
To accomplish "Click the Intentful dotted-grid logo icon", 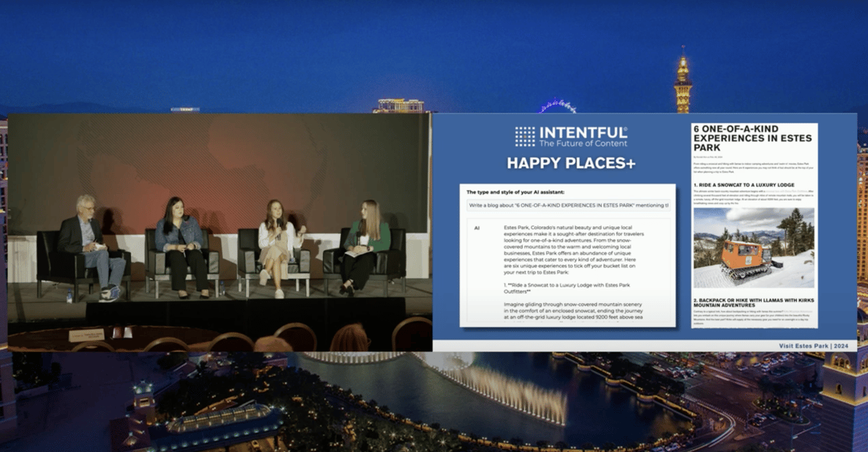I will tap(524, 137).
